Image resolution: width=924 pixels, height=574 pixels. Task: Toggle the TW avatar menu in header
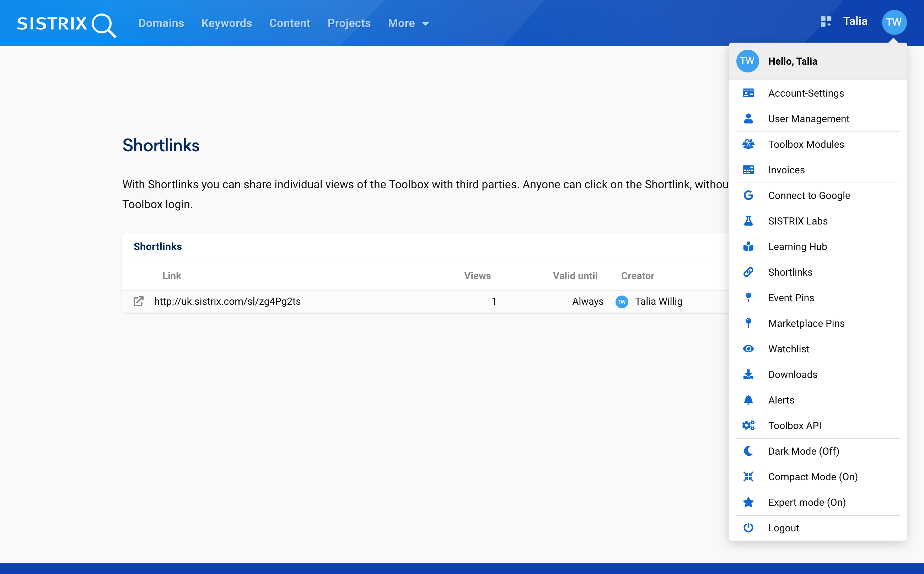[894, 22]
